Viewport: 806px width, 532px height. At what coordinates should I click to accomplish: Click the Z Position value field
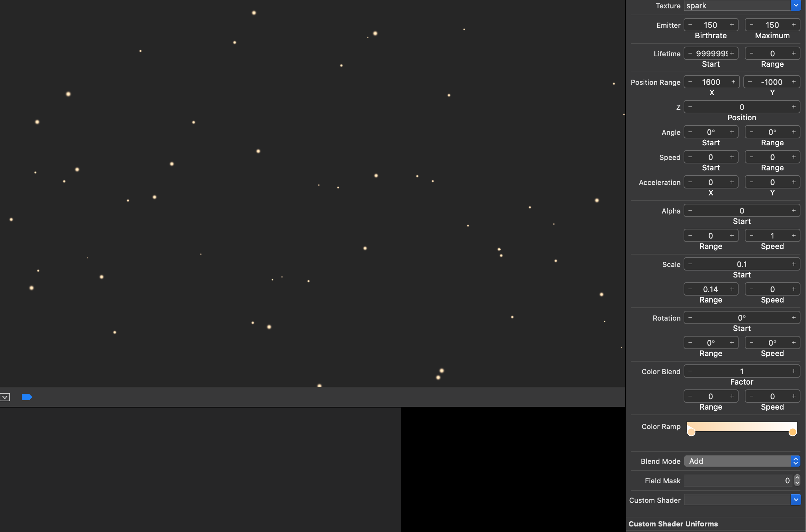coord(742,107)
